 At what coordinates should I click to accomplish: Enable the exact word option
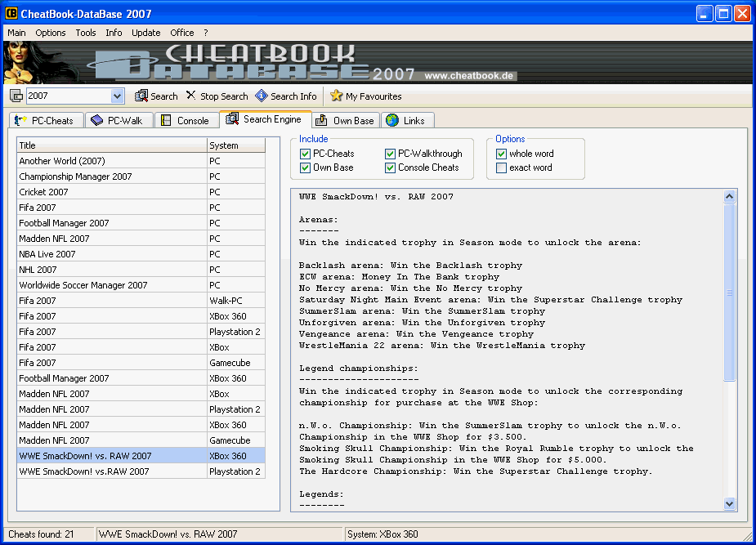(502, 168)
